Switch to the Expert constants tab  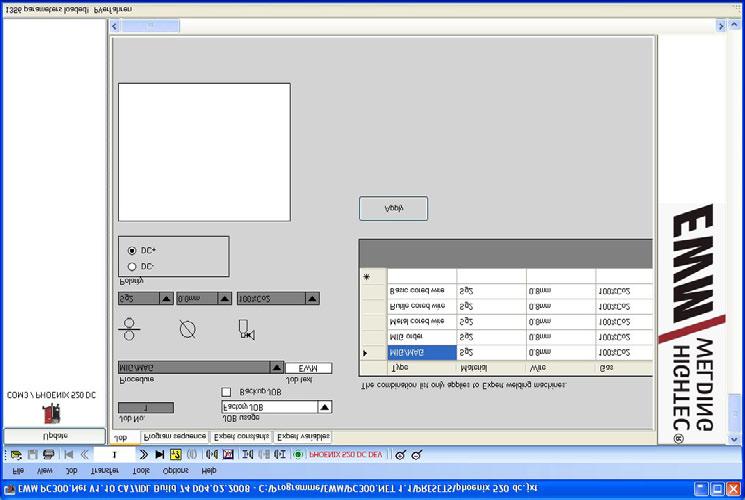(x=241, y=436)
